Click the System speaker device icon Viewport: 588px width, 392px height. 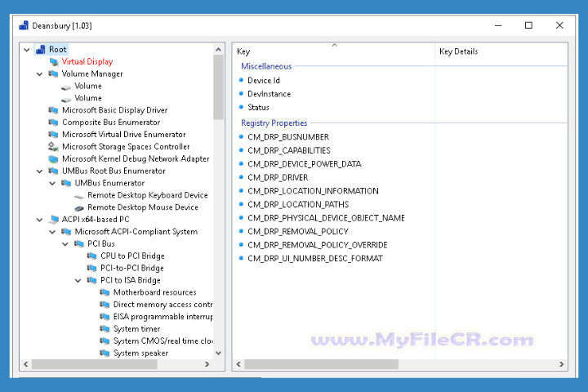(x=105, y=353)
